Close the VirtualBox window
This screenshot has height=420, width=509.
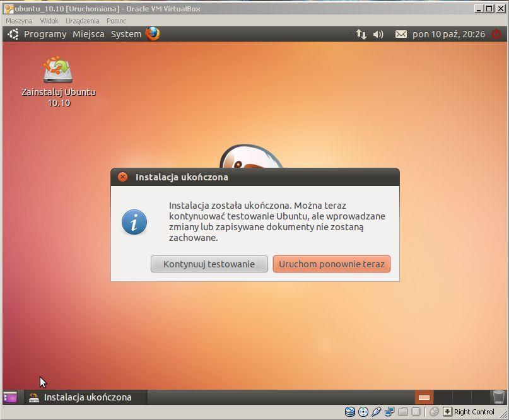click(501, 9)
